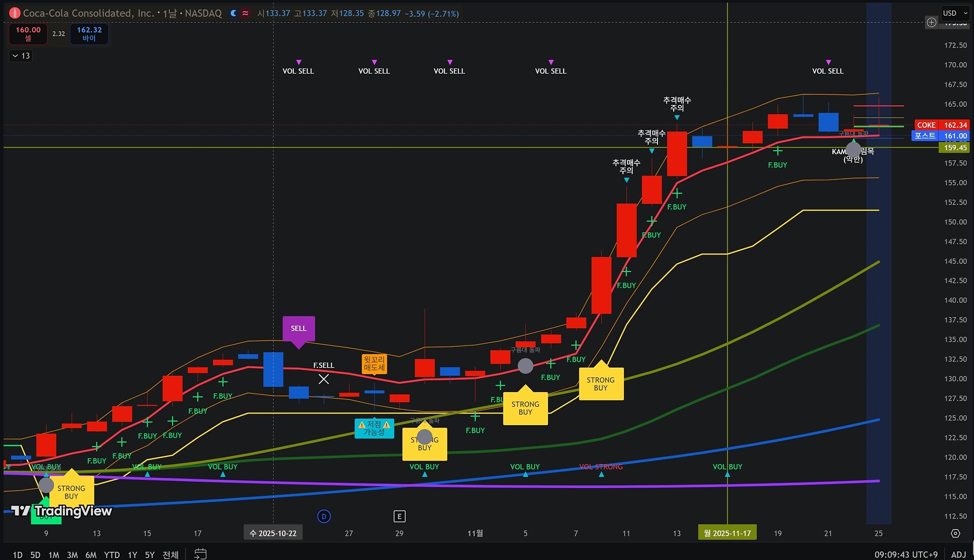This screenshot has height=560, width=974.
Task: Open the USD currency dropdown
Action: 954,13
